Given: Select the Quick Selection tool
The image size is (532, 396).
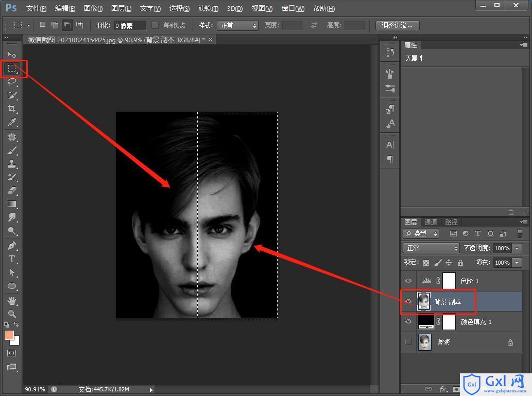Looking at the screenshot, I should click(x=12, y=95).
